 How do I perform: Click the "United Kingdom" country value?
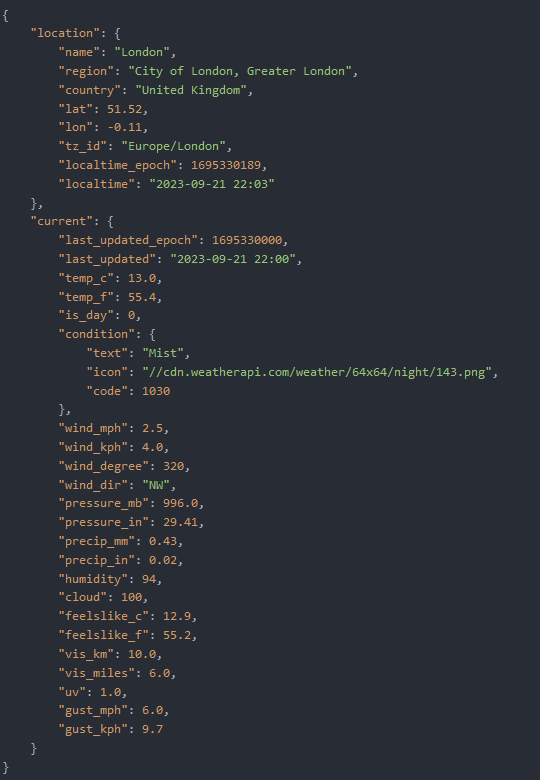coord(191,90)
